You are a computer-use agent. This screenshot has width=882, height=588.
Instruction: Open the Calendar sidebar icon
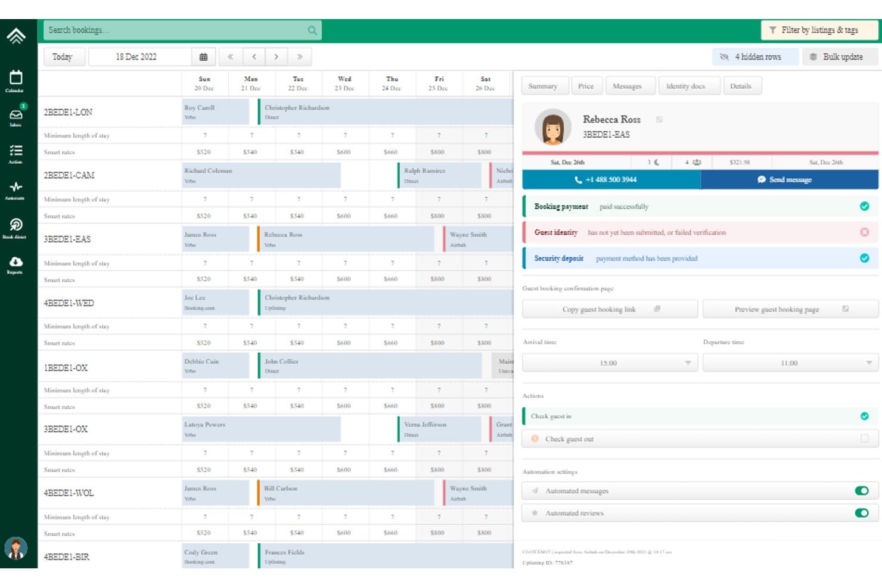pos(15,81)
